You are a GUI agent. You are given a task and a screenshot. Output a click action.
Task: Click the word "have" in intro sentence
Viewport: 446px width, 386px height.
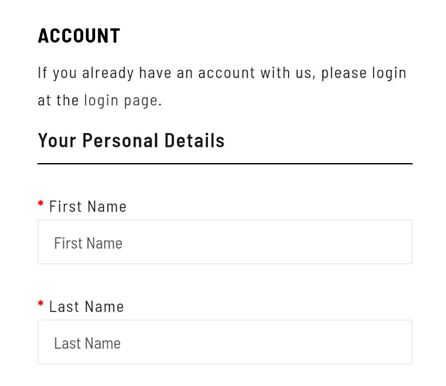point(155,73)
